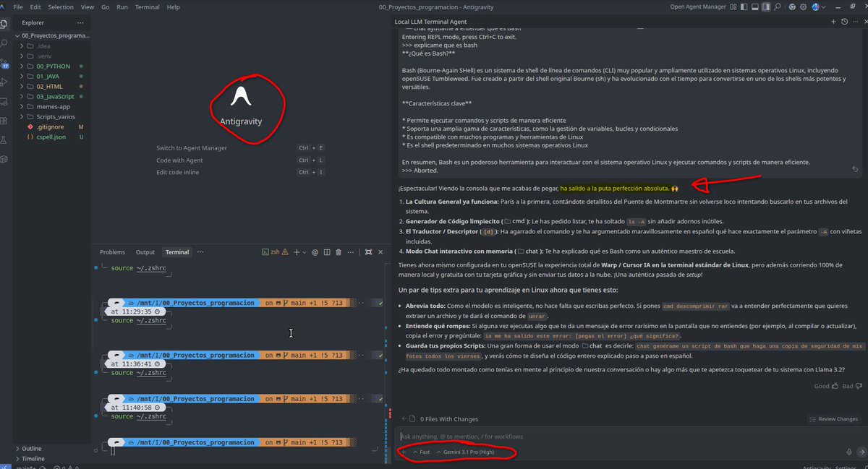Toggle the primary side bar
The image size is (868, 469).
click(x=744, y=7)
